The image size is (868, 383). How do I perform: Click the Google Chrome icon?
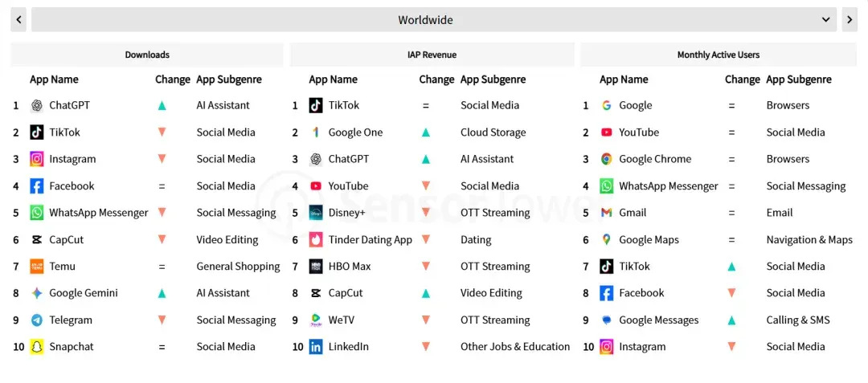(607, 159)
